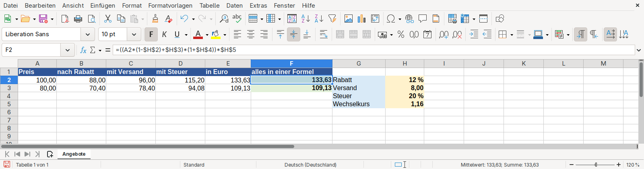Viewport: 644px width, 169px height.
Task: Export directly as PDF
Action: click(x=65, y=19)
